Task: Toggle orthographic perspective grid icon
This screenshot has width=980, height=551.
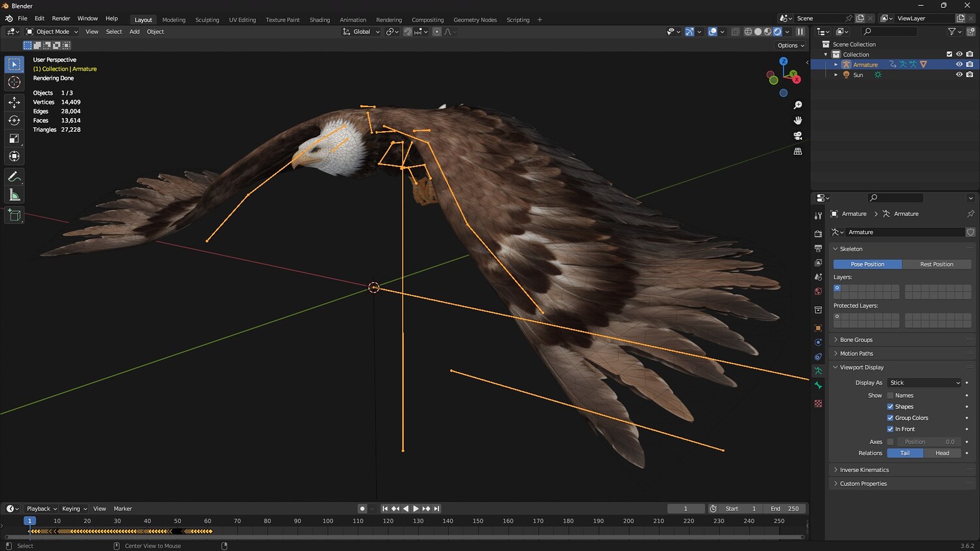Action: [798, 151]
